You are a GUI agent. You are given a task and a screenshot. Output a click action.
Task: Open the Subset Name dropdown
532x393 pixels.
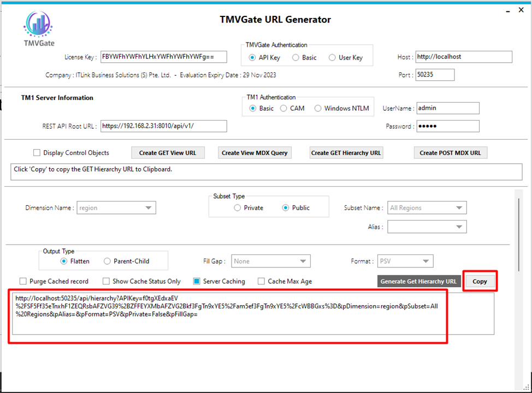click(x=427, y=208)
